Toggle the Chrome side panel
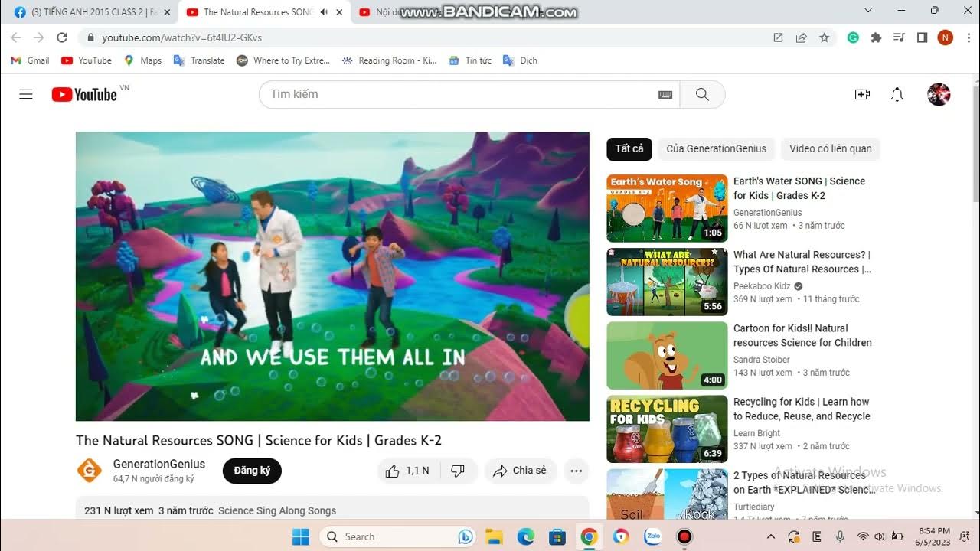 [922, 37]
